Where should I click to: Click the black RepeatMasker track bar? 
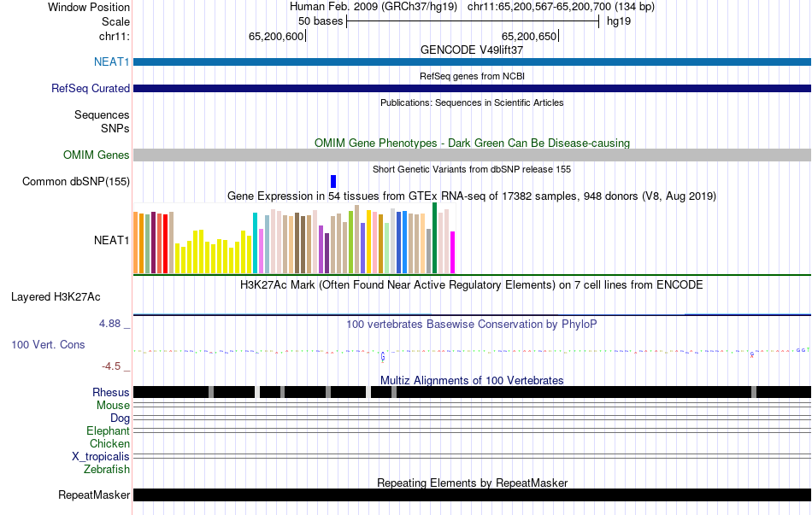472,495
